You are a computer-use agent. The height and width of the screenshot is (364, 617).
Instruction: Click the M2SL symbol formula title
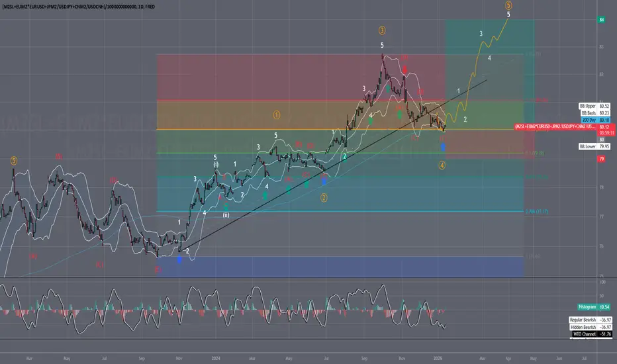click(78, 7)
